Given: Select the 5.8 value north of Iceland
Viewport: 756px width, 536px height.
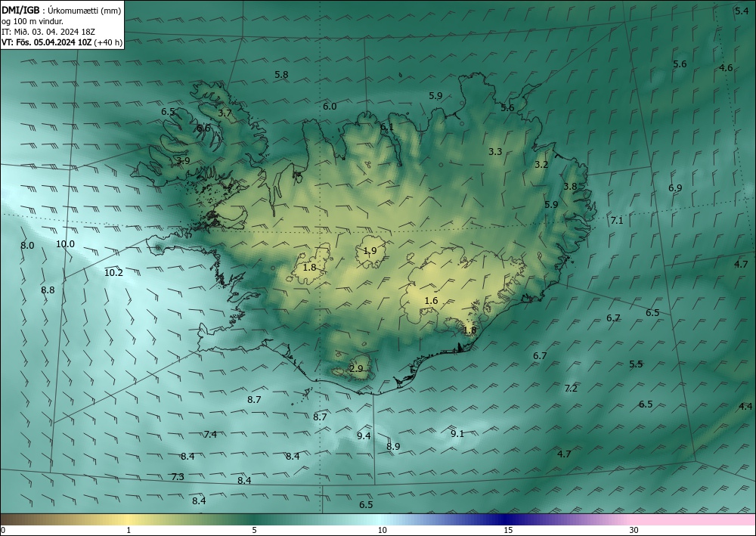Looking at the screenshot, I should pos(281,75).
